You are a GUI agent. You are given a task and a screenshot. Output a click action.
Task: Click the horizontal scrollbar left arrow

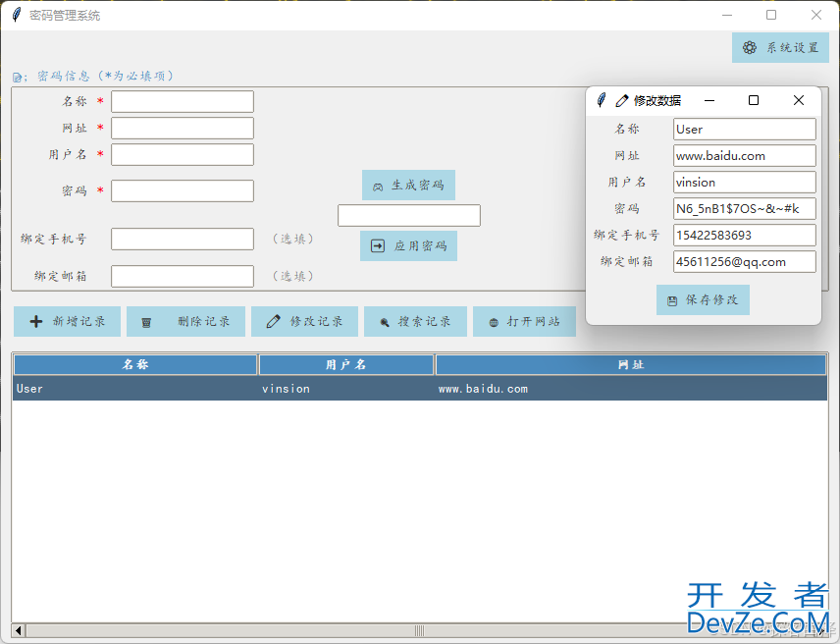(x=19, y=630)
